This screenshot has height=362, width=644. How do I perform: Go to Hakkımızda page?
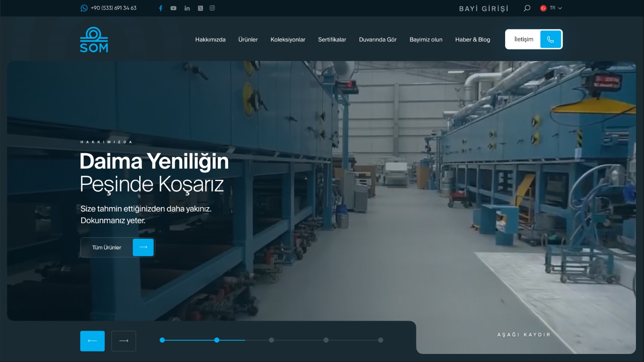tap(210, 39)
